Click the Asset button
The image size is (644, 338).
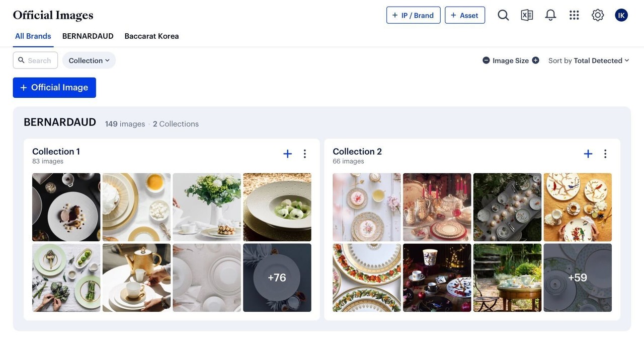click(x=465, y=15)
